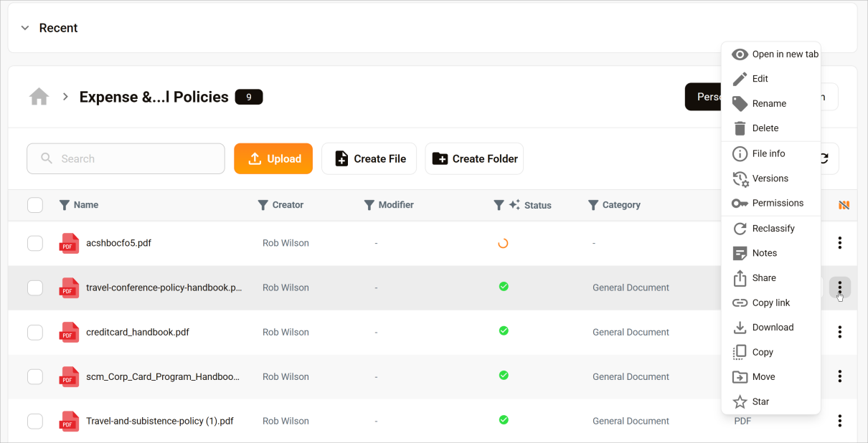Check the box for Travel-and-subistence-policy (1).pdf
Screen dimensions: 868x443
point(35,421)
